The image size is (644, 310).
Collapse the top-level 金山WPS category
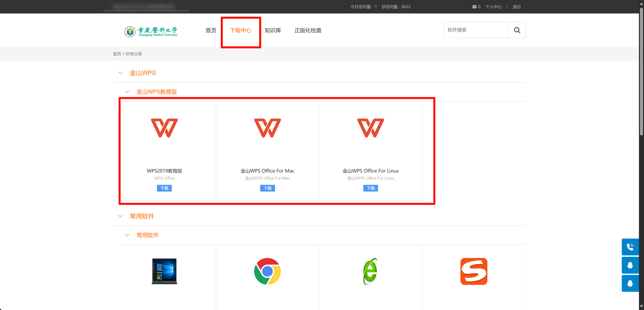click(120, 73)
